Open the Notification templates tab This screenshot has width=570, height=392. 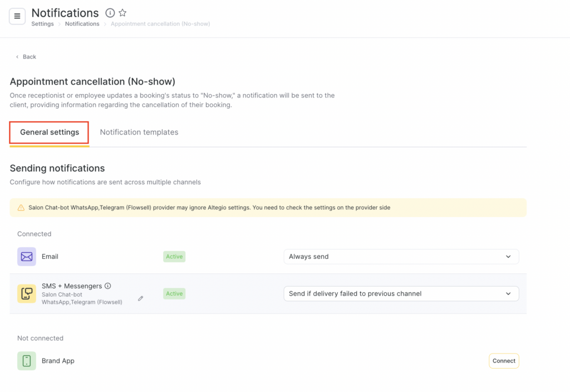point(139,133)
